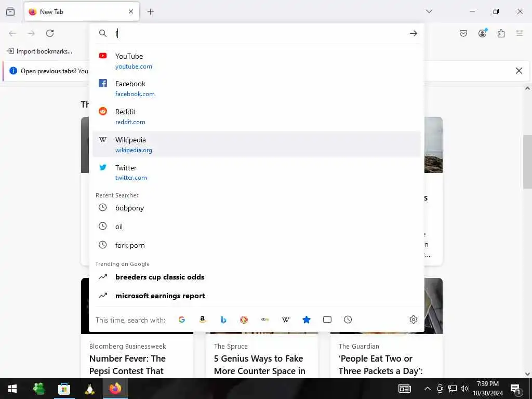Open the Windows Start menu
Image resolution: width=532 pixels, height=399 pixels.
click(12, 389)
